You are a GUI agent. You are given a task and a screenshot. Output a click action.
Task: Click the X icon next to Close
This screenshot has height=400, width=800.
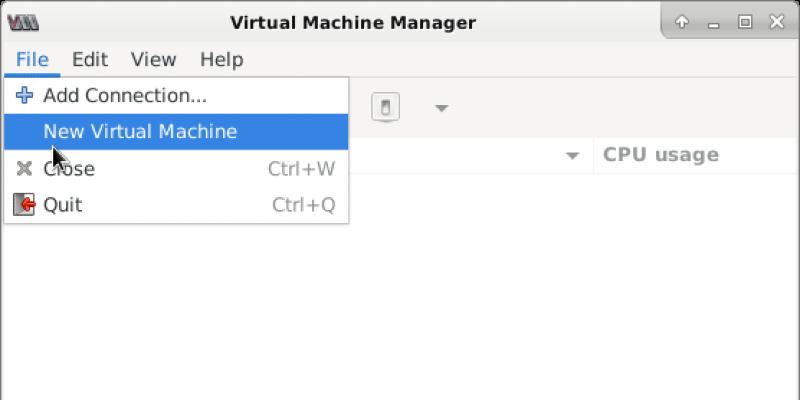click(x=25, y=169)
